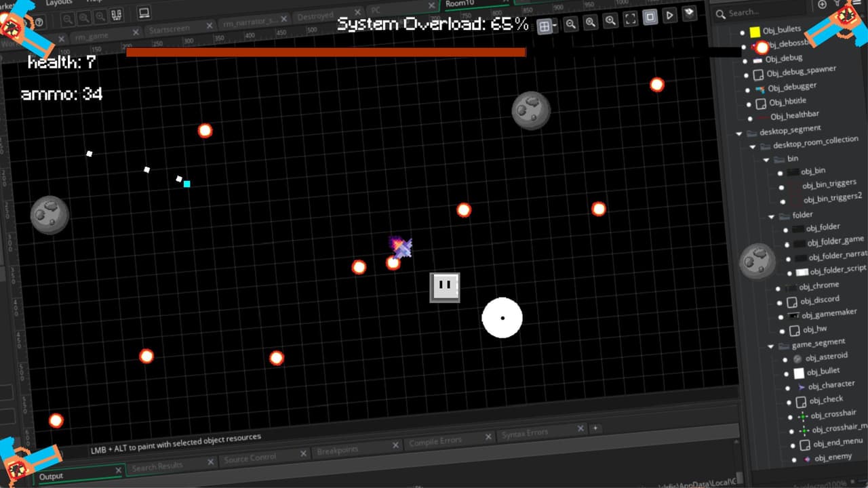The height and width of the screenshot is (488, 868).
Task: Close the Destroyed tab
Action: pyautogui.click(x=356, y=13)
